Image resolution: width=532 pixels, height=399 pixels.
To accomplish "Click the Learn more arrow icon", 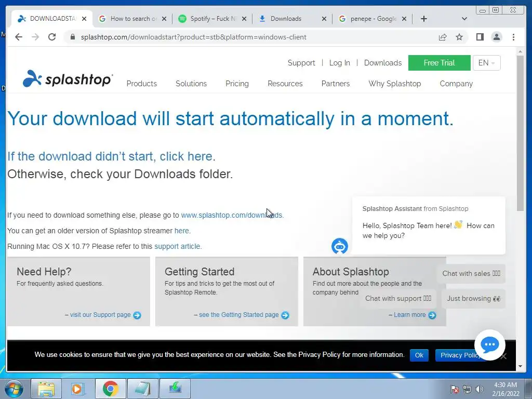I will click(x=432, y=315).
